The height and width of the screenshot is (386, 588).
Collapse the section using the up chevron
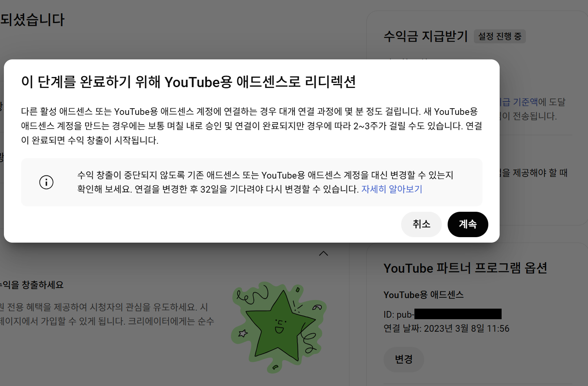323,254
